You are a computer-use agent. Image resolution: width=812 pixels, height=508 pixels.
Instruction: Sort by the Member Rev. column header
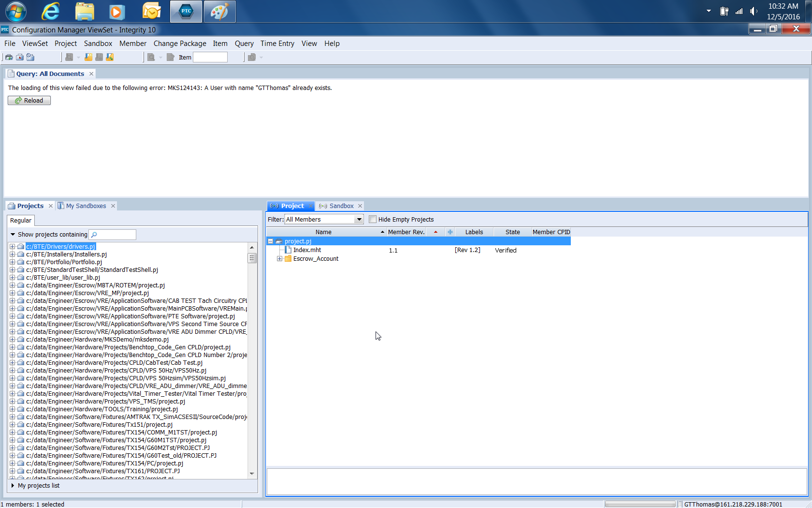[406, 232]
